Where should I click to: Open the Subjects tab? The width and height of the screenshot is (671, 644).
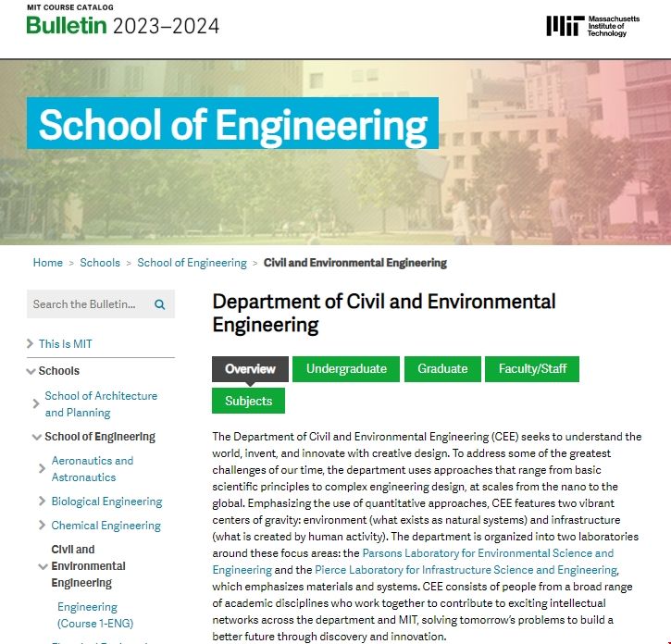click(x=248, y=401)
